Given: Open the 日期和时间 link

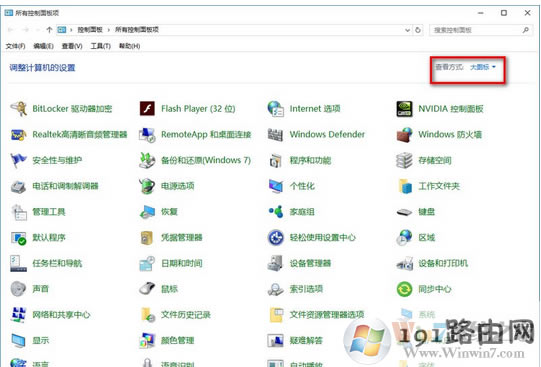Looking at the screenshot, I should click(x=182, y=264).
